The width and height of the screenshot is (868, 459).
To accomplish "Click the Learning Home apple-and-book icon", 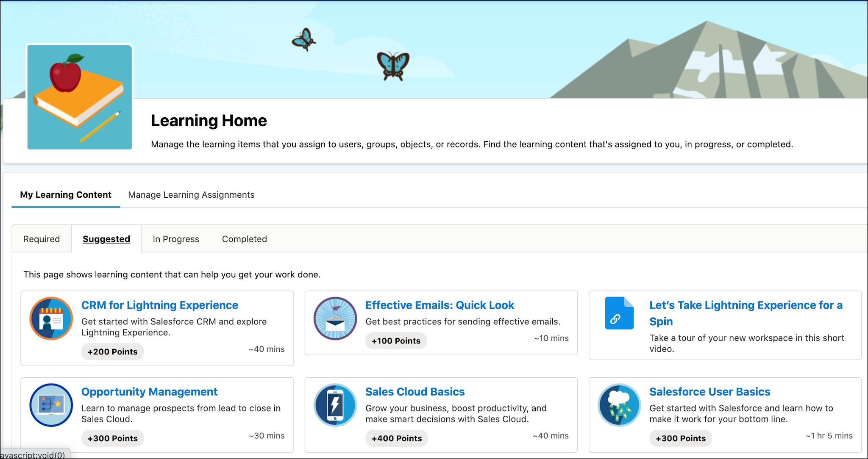I will point(79,96).
